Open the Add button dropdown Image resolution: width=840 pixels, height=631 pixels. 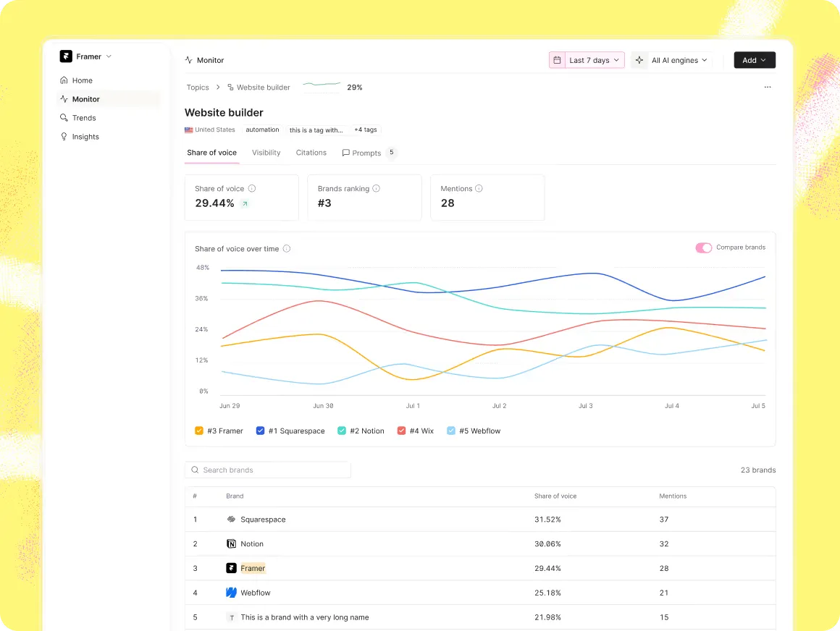click(755, 60)
